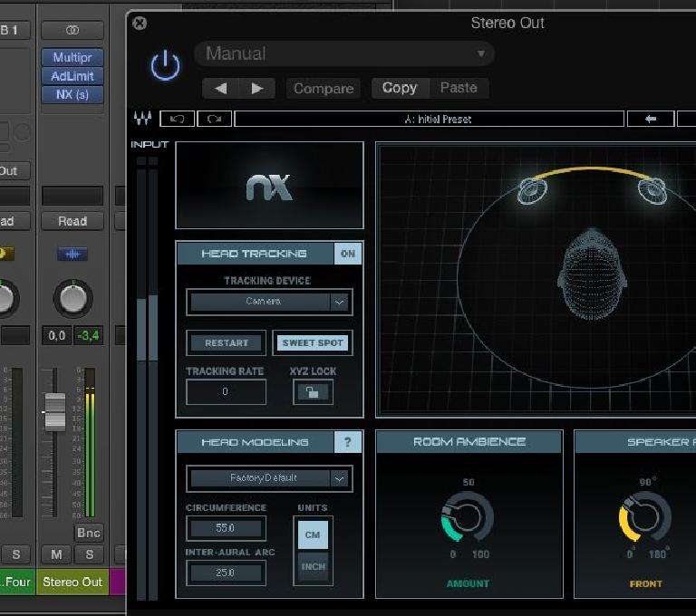Toggle the plugin power bypass button
The height and width of the screenshot is (616, 696).
(x=165, y=66)
